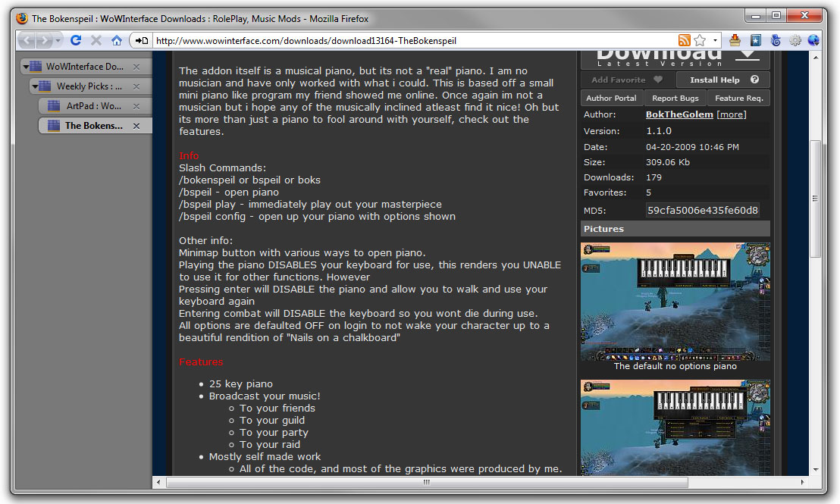The width and height of the screenshot is (840, 504).
Task: Click the vertical scrollbar thumb
Action: tap(815, 199)
